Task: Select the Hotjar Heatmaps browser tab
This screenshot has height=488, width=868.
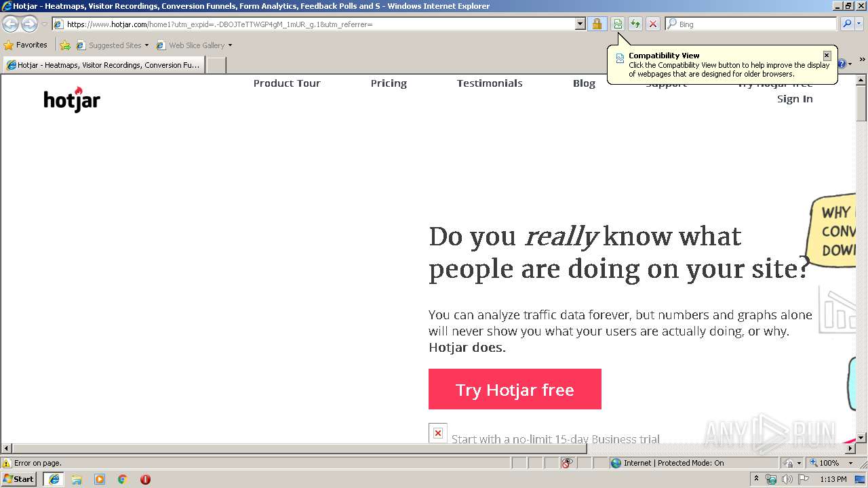Action: [x=104, y=65]
